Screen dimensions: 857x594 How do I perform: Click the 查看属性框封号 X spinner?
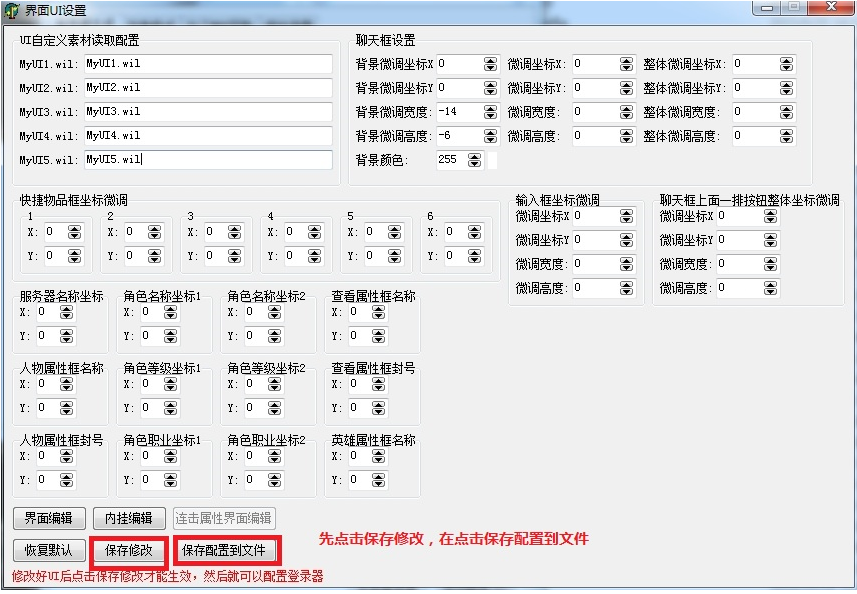pyautogui.click(x=378, y=384)
